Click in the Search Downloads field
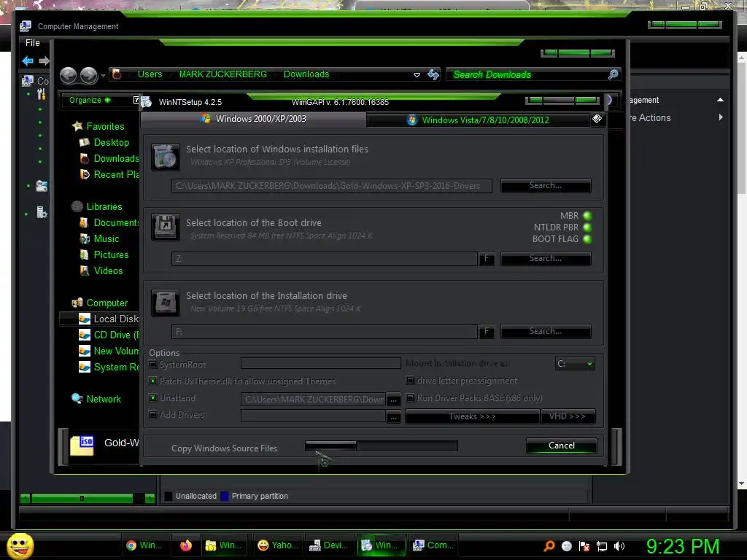The image size is (747, 560). pos(527,75)
